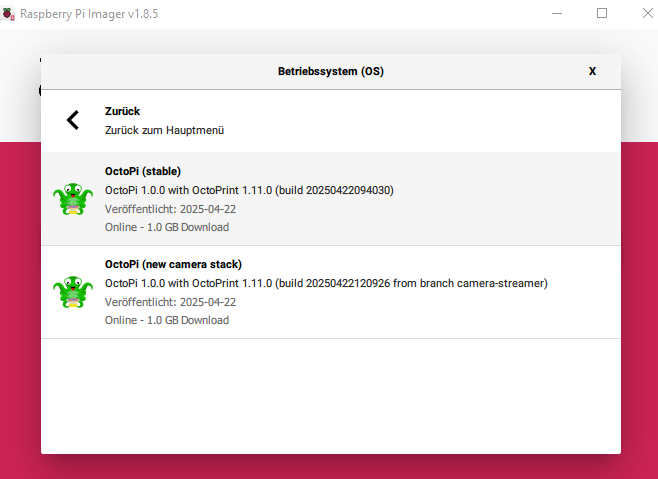The width and height of the screenshot is (658, 479).
Task: Click the 'Raspberry Pi Imager v1.8.5' window title
Action: [89, 14]
